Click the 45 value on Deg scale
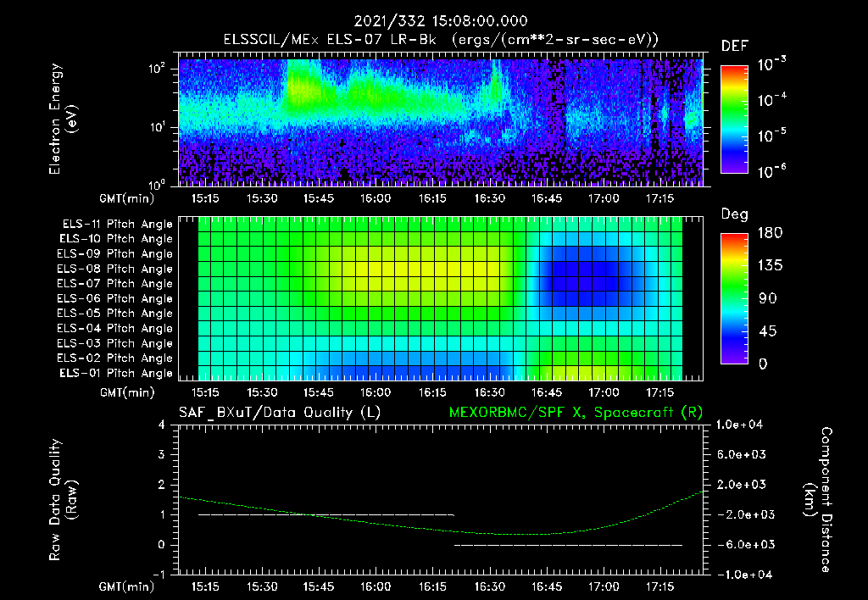Screen dimensions: 868x600 point(767,331)
